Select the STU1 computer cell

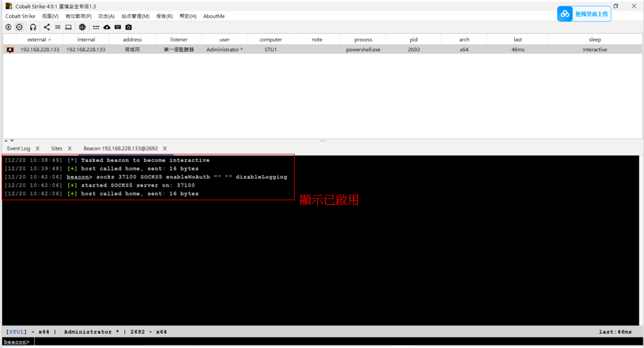(271, 50)
